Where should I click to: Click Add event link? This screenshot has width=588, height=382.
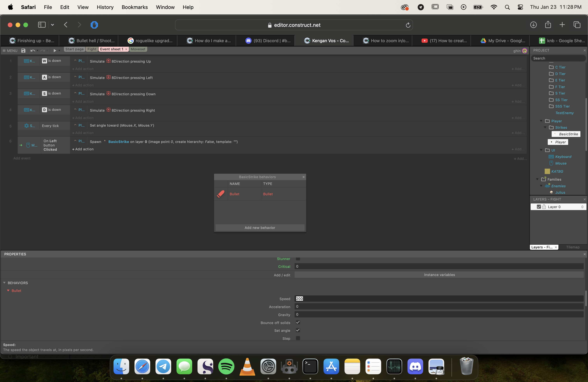pyautogui.click(x=22, y=158)
